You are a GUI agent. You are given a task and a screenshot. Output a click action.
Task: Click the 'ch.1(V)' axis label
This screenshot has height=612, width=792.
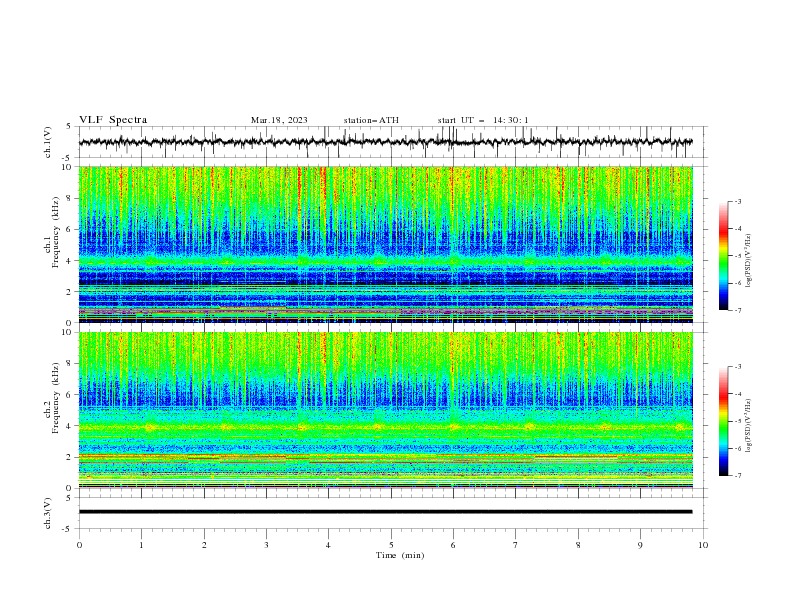[48, 142]
